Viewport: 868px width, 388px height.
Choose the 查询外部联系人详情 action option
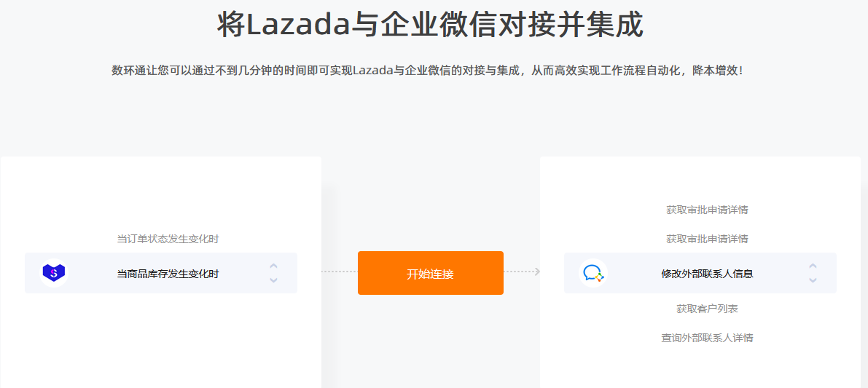click(x=707, y=338)
